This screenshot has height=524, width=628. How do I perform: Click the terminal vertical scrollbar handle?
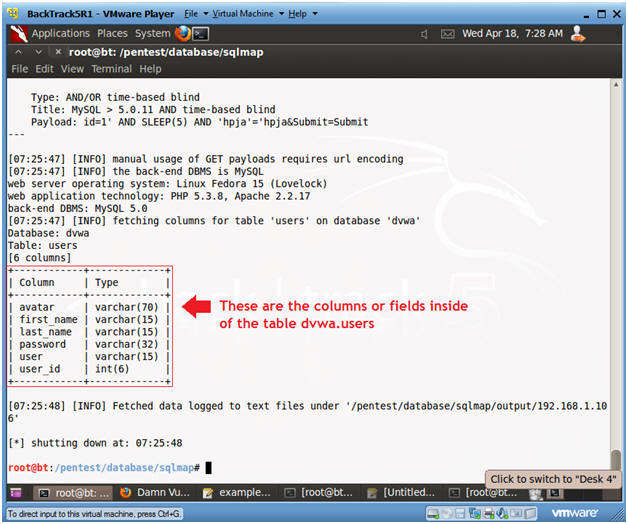pos(616,461)
